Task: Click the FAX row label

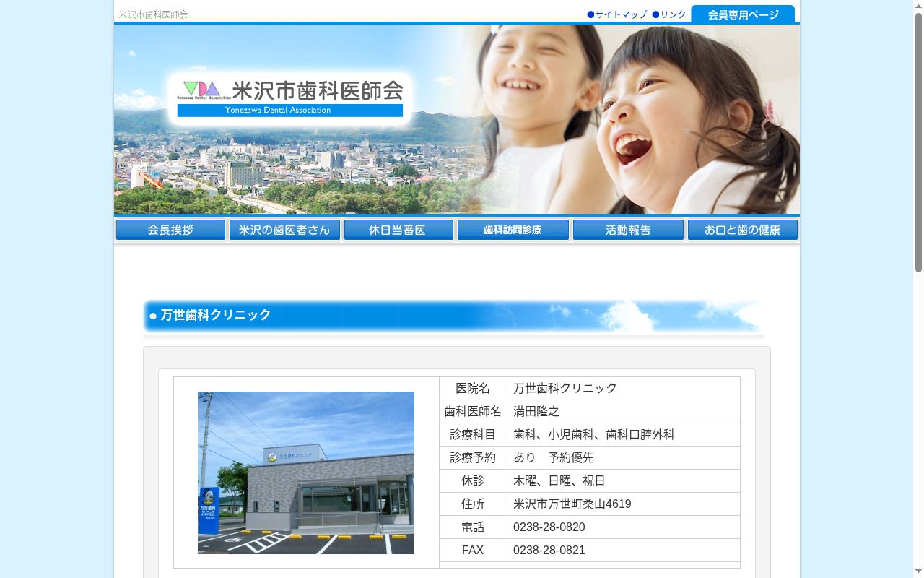Action: [x=473, y=551]
